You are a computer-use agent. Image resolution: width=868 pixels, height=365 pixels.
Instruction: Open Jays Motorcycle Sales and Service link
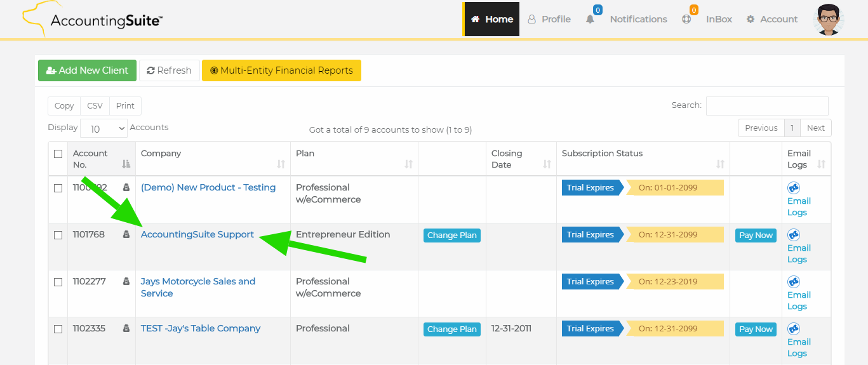(x=198, y=288)
